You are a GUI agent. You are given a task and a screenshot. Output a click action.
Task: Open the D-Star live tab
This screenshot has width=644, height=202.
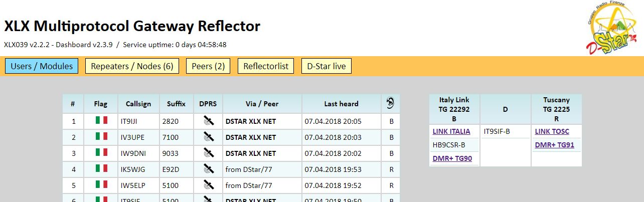tap(327, 66)
